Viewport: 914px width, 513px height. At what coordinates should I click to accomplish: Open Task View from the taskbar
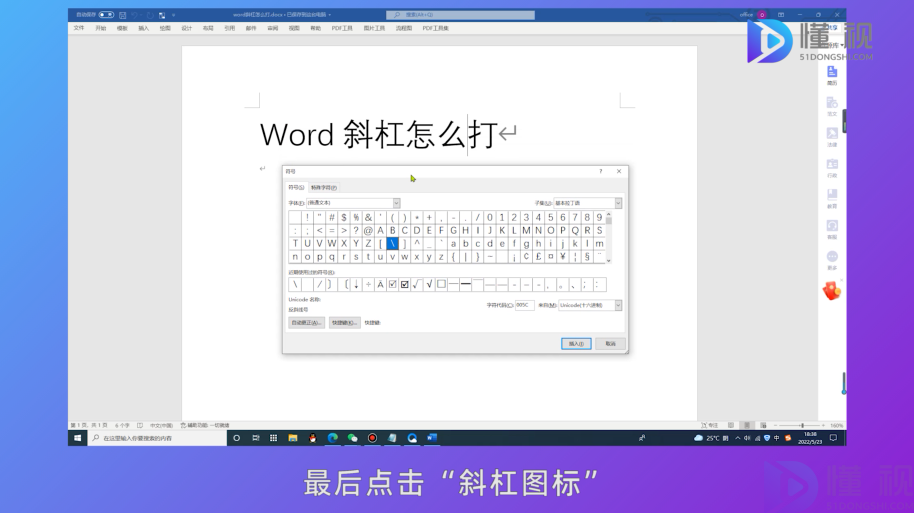pyautogui.click(x=255, y=438)
